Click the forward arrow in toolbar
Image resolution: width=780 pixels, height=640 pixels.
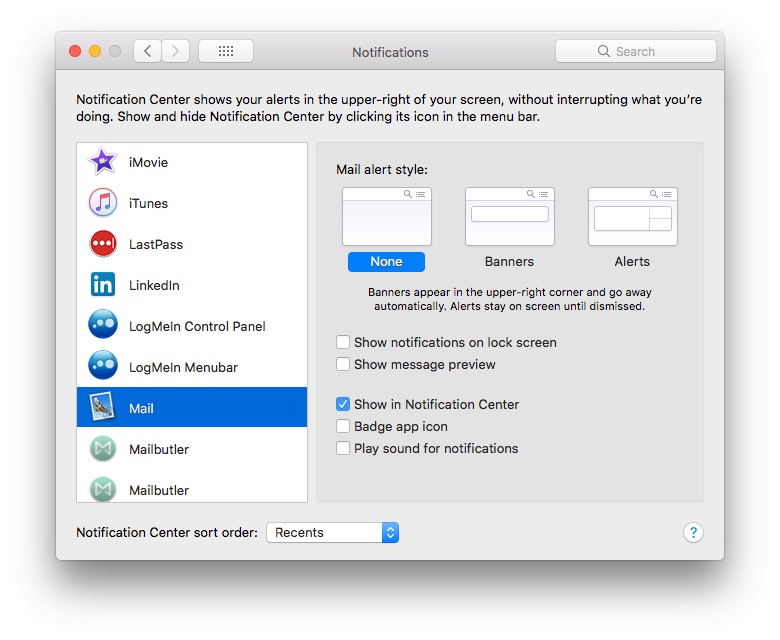[x=175, y=51]
